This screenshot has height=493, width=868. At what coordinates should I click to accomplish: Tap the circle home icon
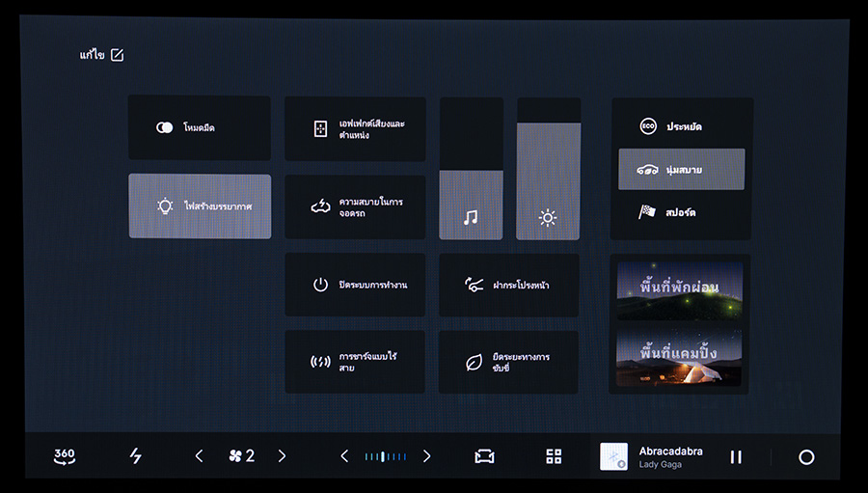click(806, 457)
